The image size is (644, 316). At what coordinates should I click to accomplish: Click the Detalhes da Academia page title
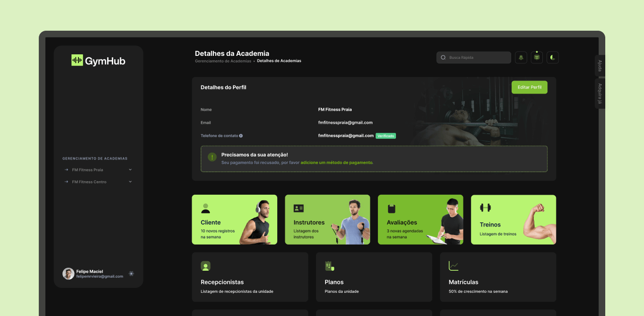232,53
